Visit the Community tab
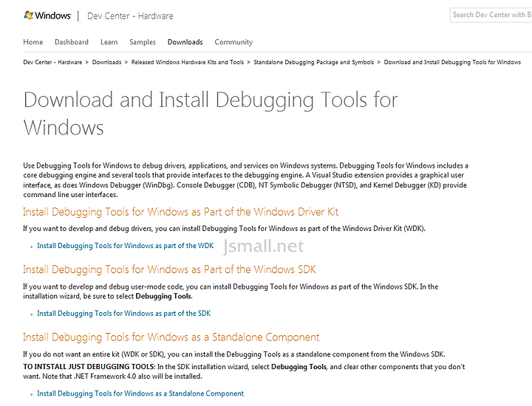The image size is (532, 406). click(233, 42)
